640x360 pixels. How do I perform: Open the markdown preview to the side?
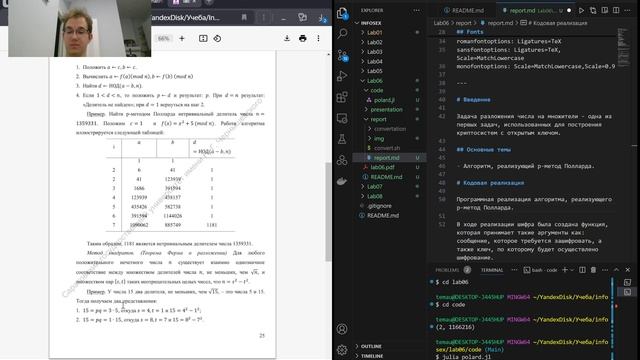(x=604, y=10)
